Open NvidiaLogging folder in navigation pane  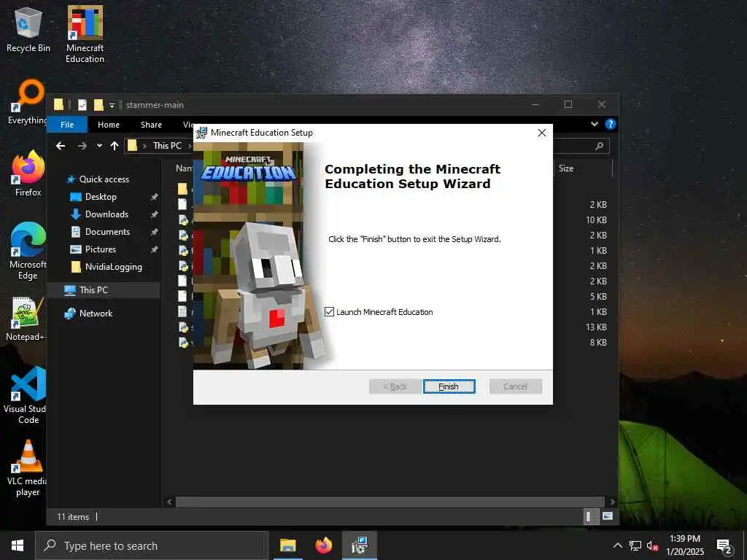[x=113, y=267]
